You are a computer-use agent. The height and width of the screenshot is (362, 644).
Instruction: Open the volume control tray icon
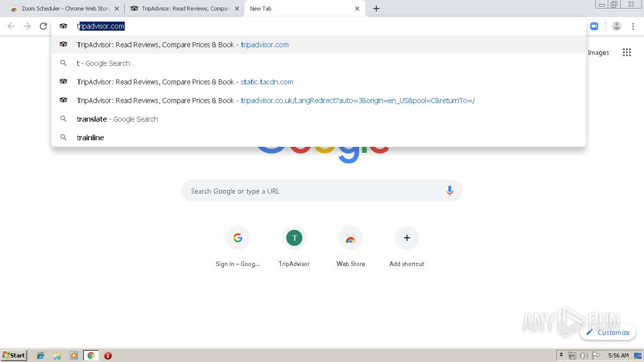pos(584,355)
